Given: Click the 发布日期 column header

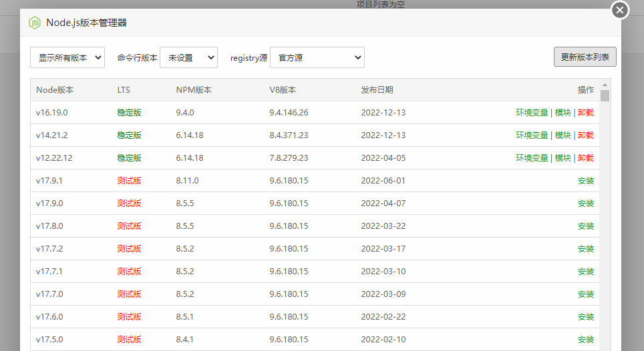Looking at the screenshot, I should coord(377,90).
